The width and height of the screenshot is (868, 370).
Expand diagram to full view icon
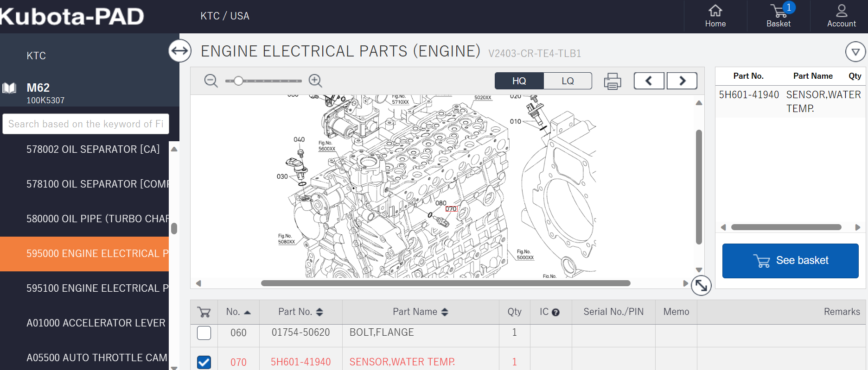701,286
